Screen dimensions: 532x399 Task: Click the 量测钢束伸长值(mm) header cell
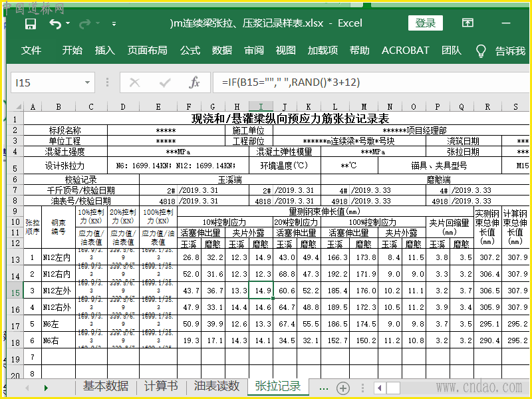click(x=325, y=211)
